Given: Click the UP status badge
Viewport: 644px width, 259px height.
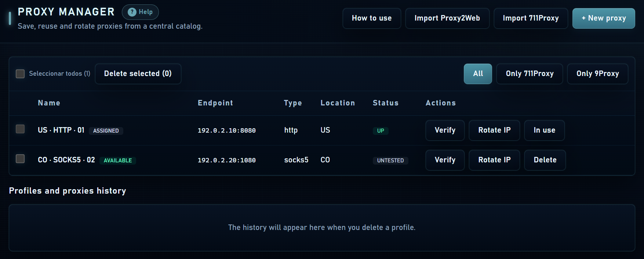Looking at the screenshot, I should click(x=381, y=131).
